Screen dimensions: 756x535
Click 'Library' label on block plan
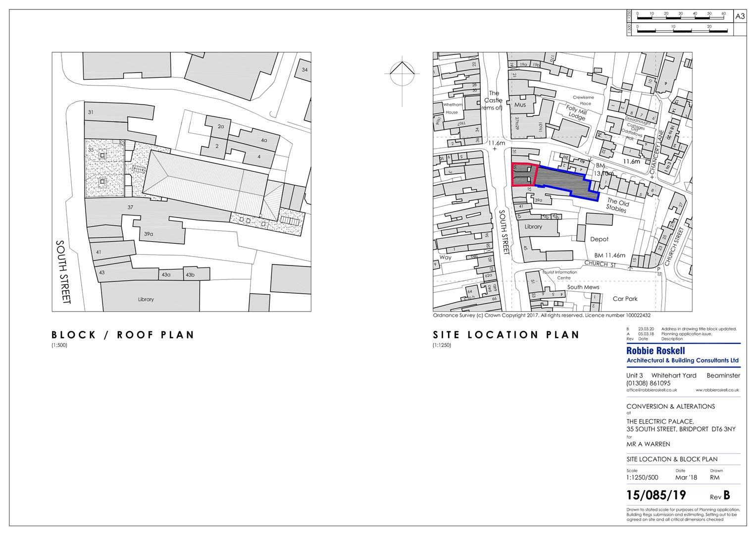tap(146, 299)
